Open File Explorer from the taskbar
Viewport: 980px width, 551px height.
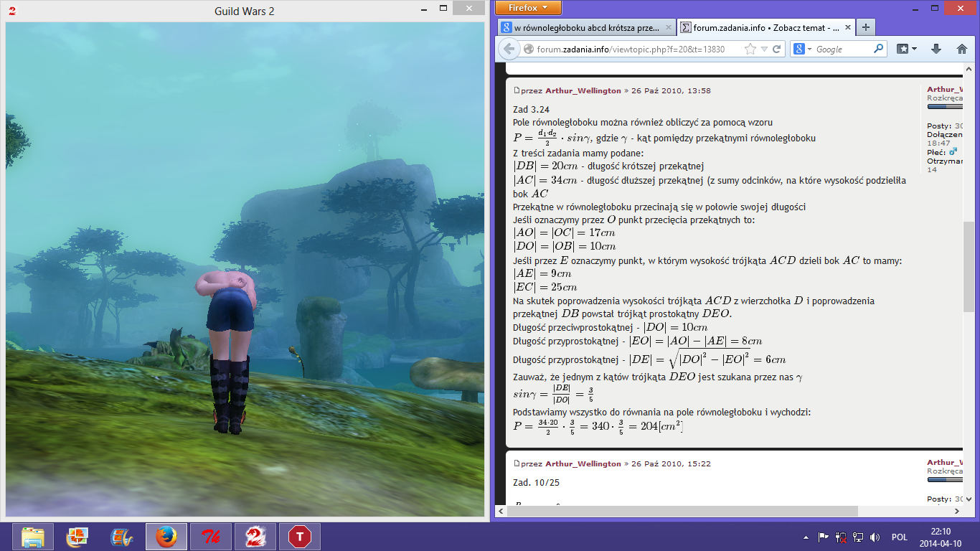[33, 537]
